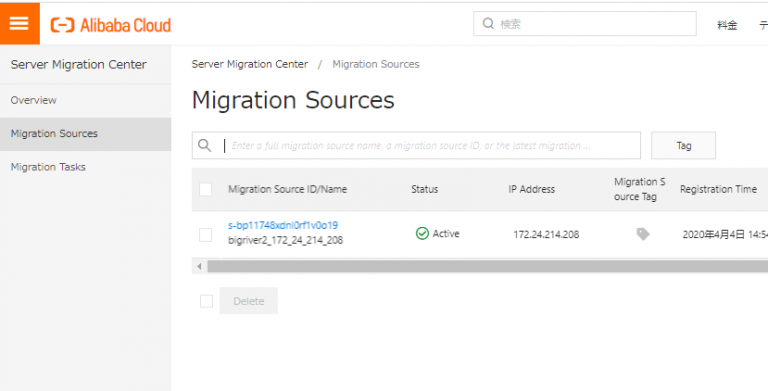Image resolution: width=768 pixels, height=391 pixels.
Task: Click the Delete button
Action: pos(249,301)
